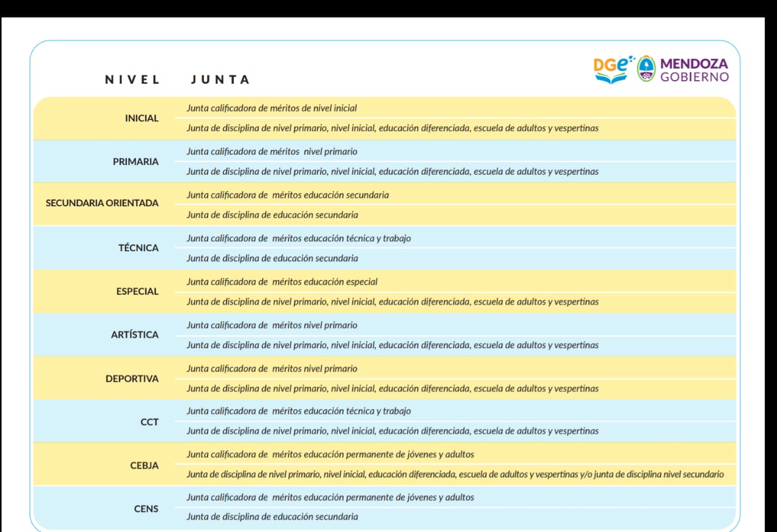The width and height of the screenshot is (777, 532).
Task: Expand the Junta calificadora de nivel inicial entry
Action: click(271, 107)
